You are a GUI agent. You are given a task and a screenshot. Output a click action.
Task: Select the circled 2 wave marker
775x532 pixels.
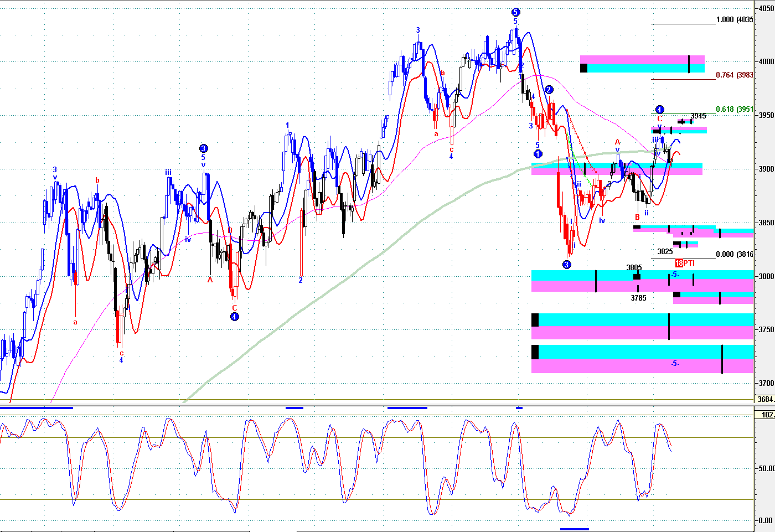coord(549,90)
